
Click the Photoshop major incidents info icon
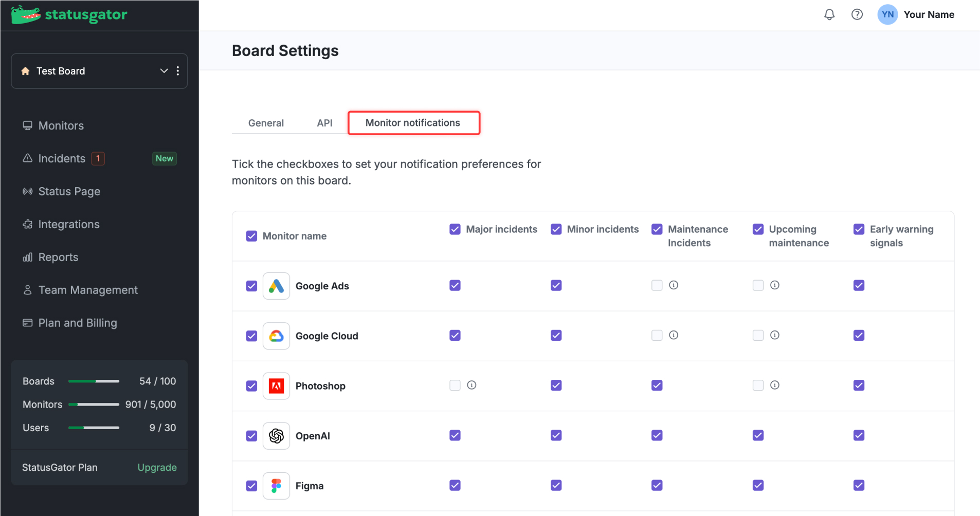[x=471, y=385]
